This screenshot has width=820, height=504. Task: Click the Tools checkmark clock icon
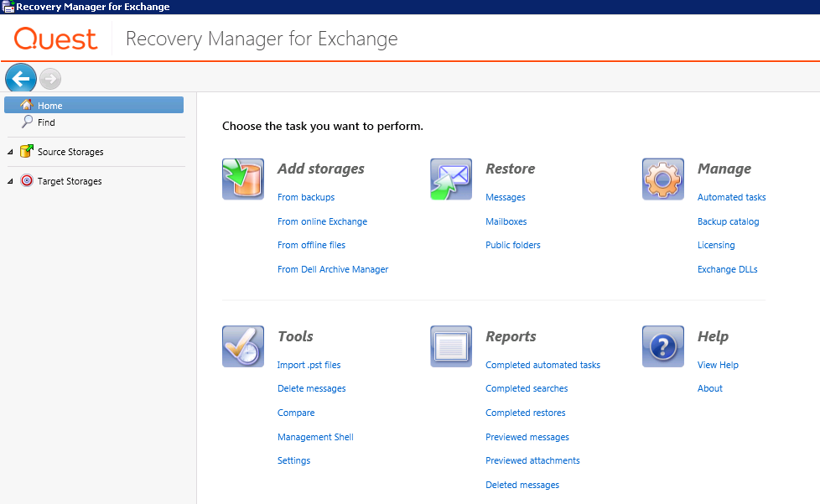[x=243, y=346]
